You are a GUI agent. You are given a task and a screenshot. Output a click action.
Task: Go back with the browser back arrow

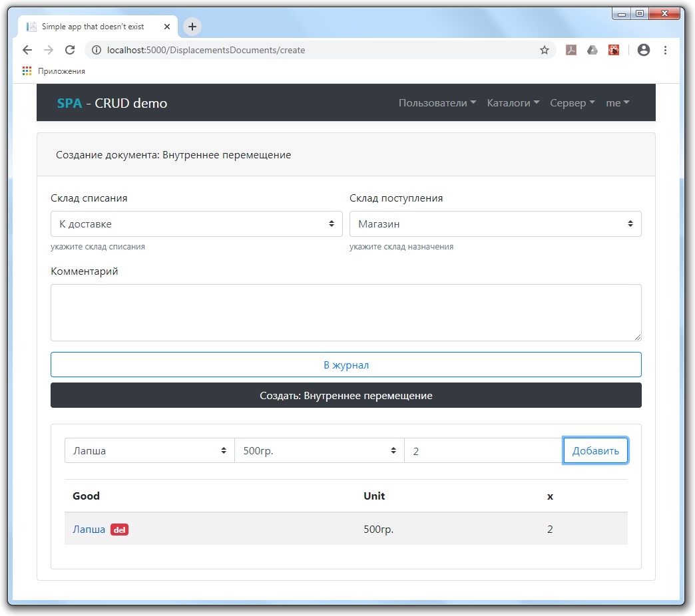click(27, 50)
